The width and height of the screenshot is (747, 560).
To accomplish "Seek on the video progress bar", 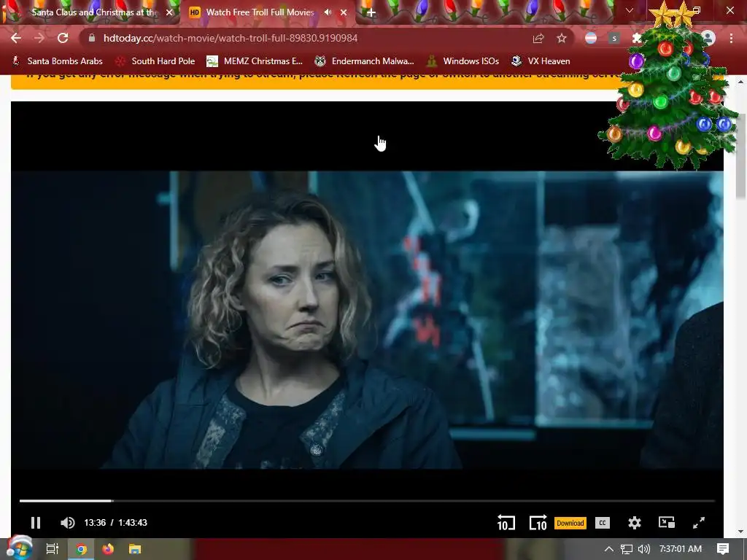I will 367,501.
